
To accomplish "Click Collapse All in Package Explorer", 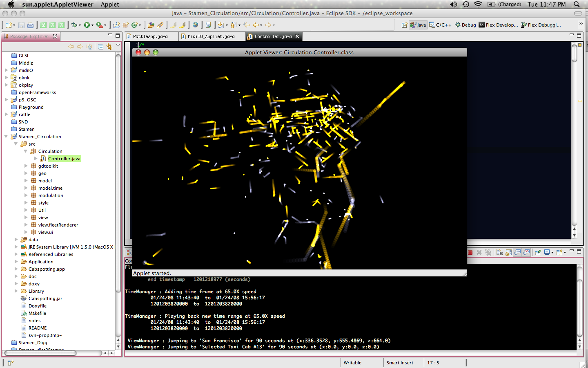I will [x=100, y=47].
